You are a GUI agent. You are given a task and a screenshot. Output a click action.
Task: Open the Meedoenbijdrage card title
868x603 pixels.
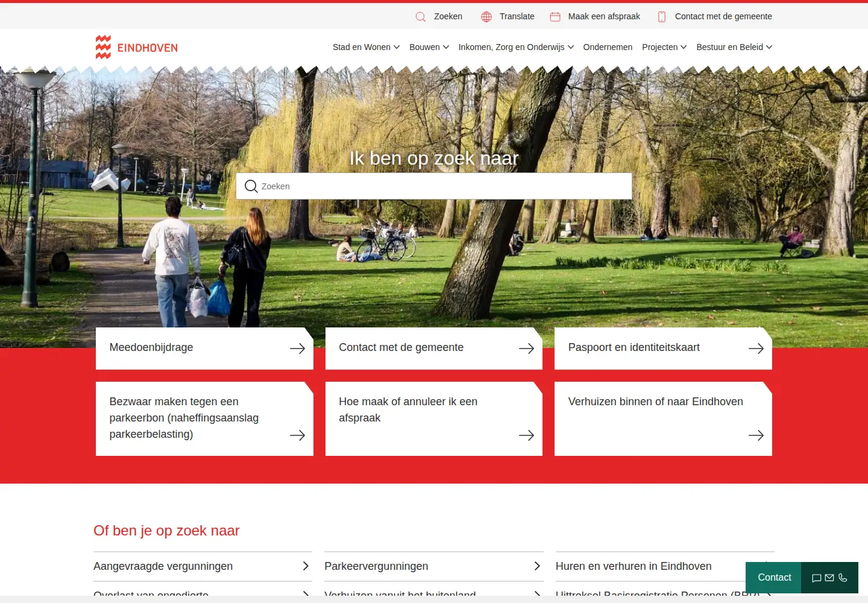[x=151, y=347]
